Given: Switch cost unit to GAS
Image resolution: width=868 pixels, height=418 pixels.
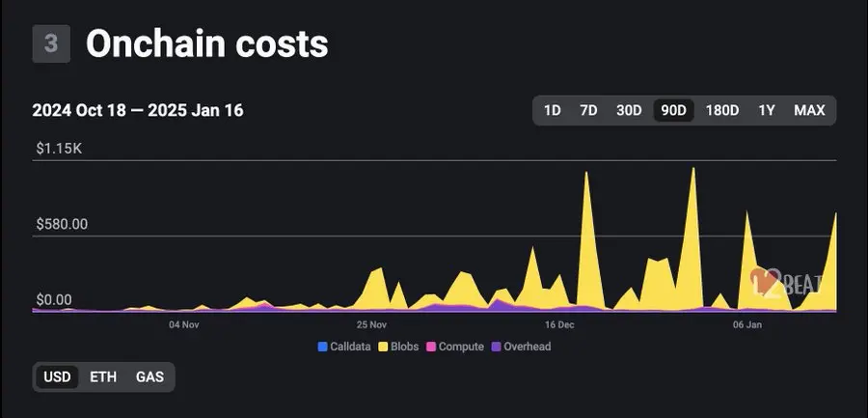Looking at the screenshot, I should pos(149,376).
